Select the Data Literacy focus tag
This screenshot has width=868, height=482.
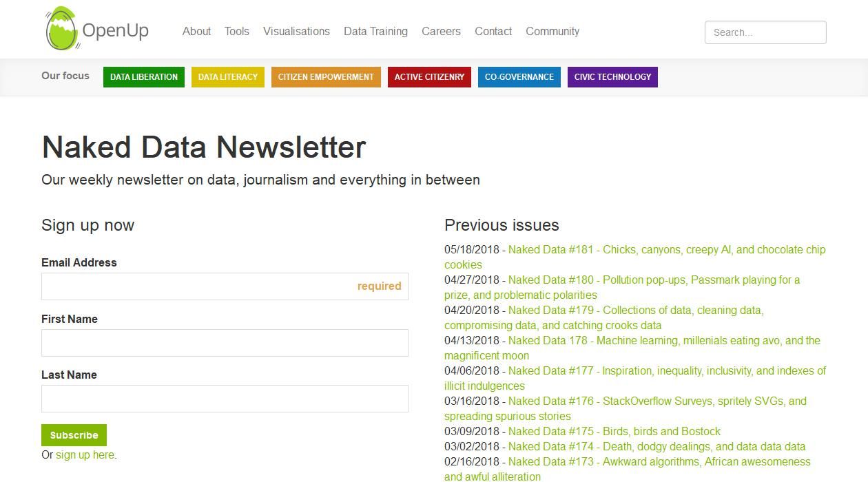coord(228,77)
